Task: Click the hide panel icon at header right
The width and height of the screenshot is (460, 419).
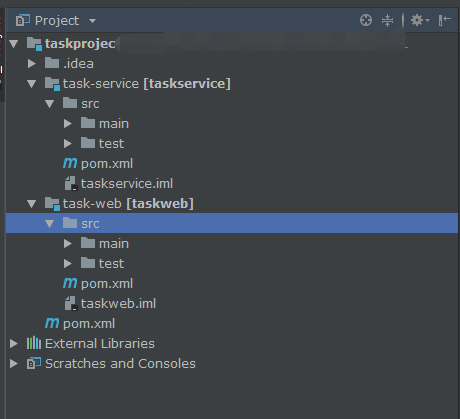Action: (445, 20)
